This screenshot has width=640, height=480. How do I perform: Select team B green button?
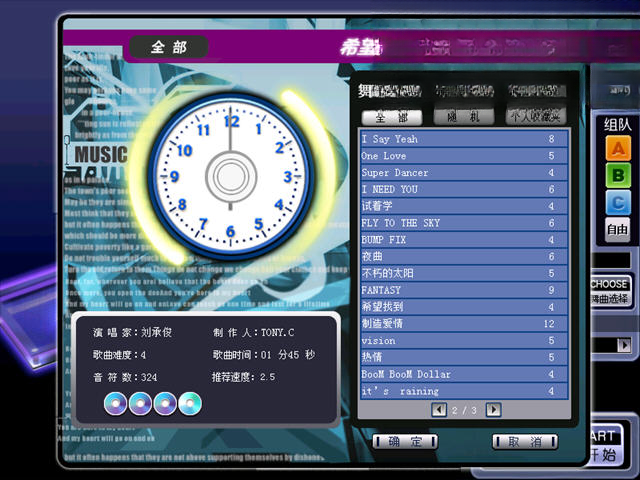click(618, 176)
